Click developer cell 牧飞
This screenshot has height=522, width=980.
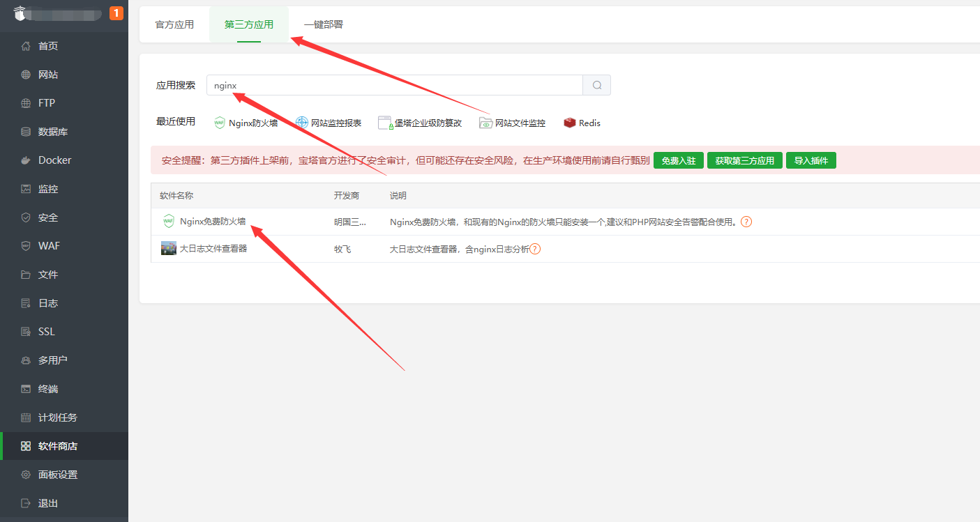coord(342,249)
